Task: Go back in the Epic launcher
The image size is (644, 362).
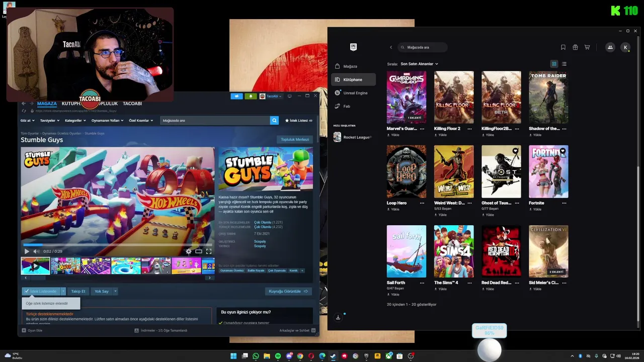Action: pyautogui.click(x=391, y=47)
